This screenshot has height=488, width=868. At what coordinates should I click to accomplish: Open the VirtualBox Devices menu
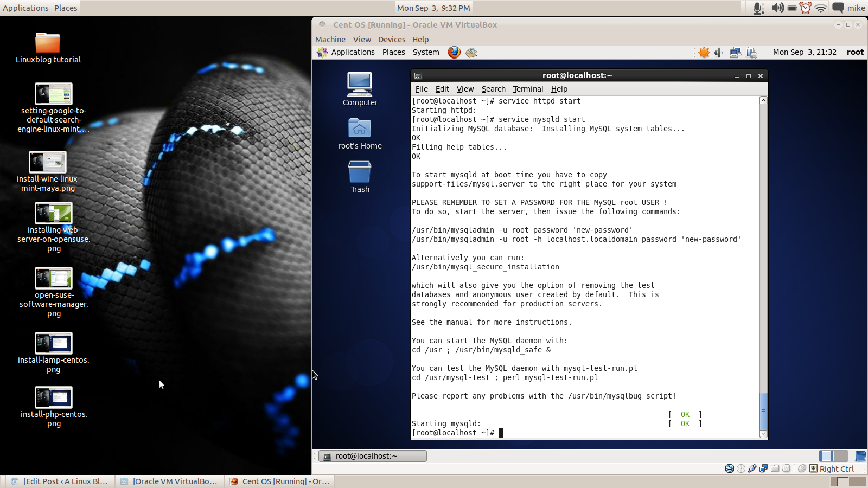(392, 40)
